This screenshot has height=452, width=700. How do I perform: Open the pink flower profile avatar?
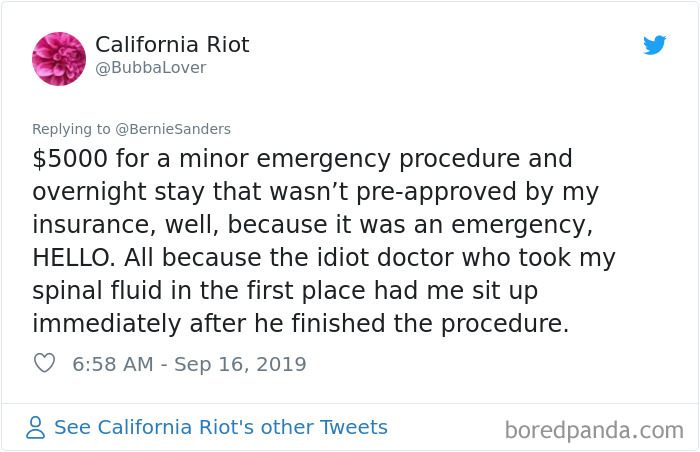click(x=59, y=59)
